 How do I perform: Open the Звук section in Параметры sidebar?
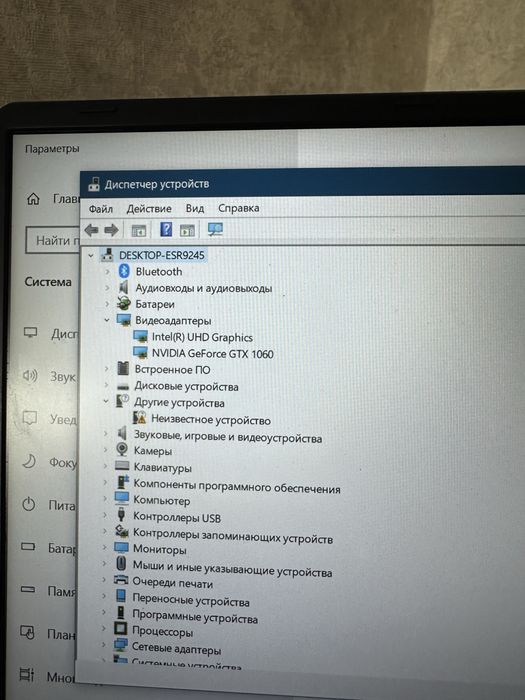pos(49,377)
